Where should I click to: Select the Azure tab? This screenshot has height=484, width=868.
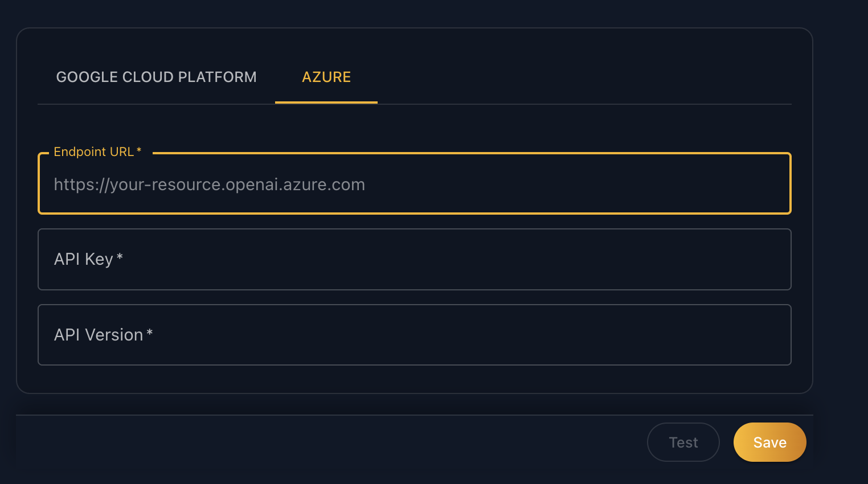[326, 77]
